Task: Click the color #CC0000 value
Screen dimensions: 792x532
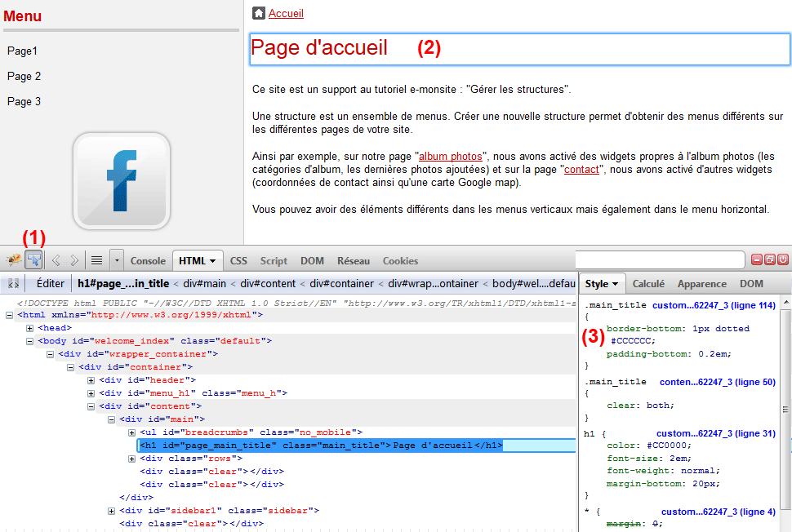Action: click(666, 446)
